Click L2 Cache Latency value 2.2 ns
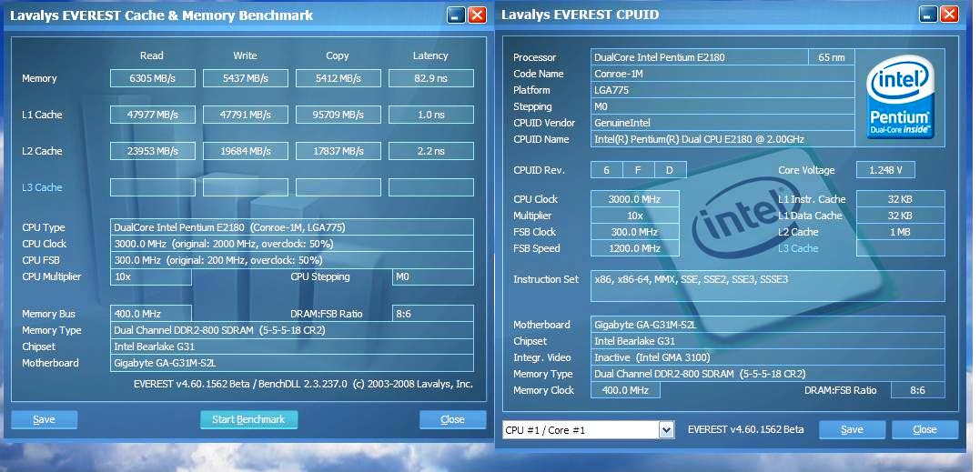The image size is (980, 472). coord(431,150)
